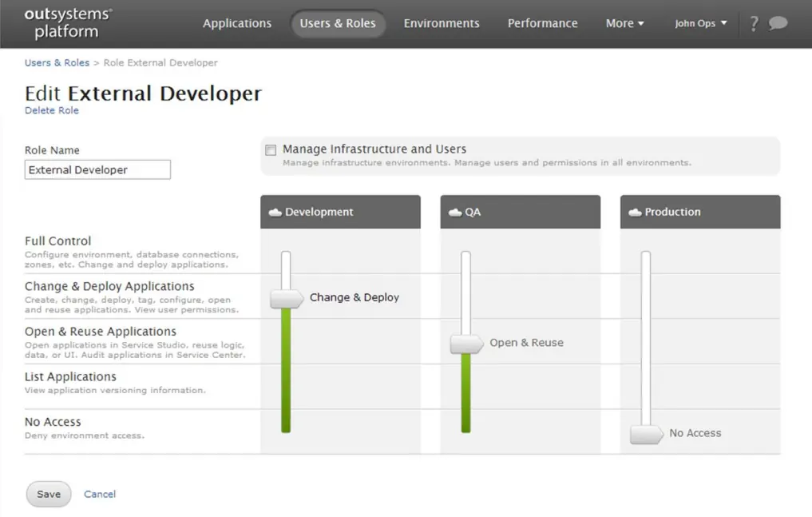This screenshot has height=517, width=812.
Task: Click the Production environment cloud icon
Action: tap(635, 212)
